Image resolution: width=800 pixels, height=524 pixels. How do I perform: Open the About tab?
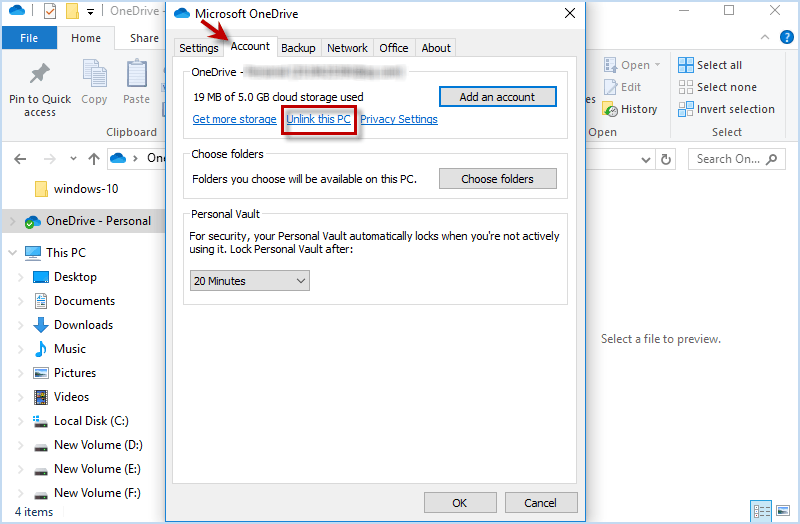[x=436, y=48]
